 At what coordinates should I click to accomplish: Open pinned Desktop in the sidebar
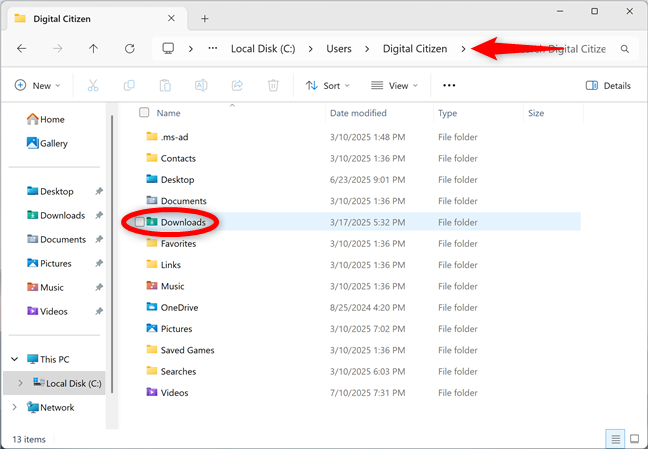50,191
